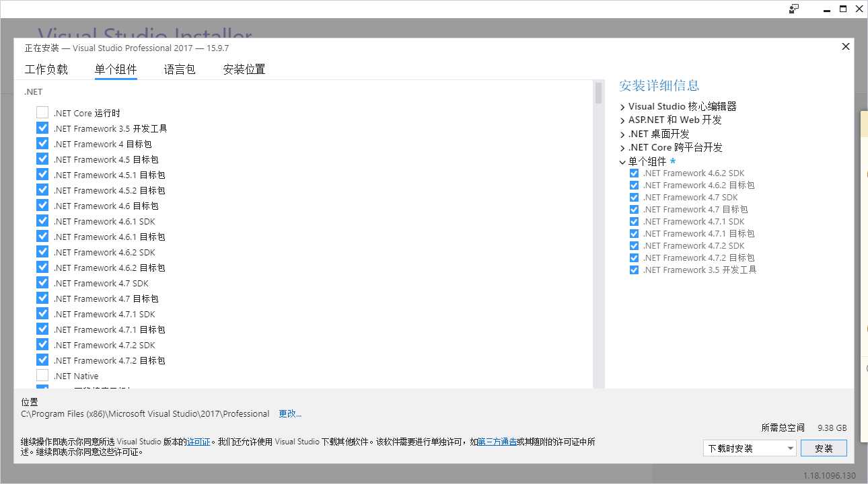Toggle .NET Framework 4 目标包 checkbox
This screenshot has width=868, height=484.
(42, 143)
